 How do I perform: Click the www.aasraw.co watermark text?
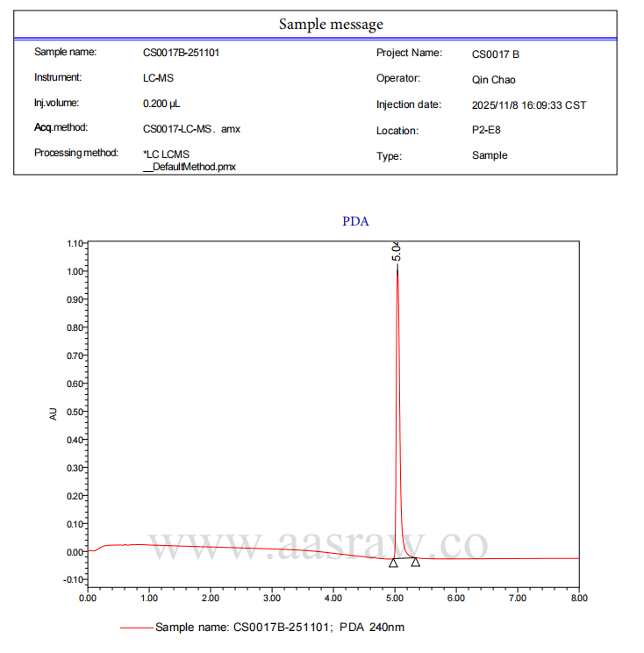point(317,544)
